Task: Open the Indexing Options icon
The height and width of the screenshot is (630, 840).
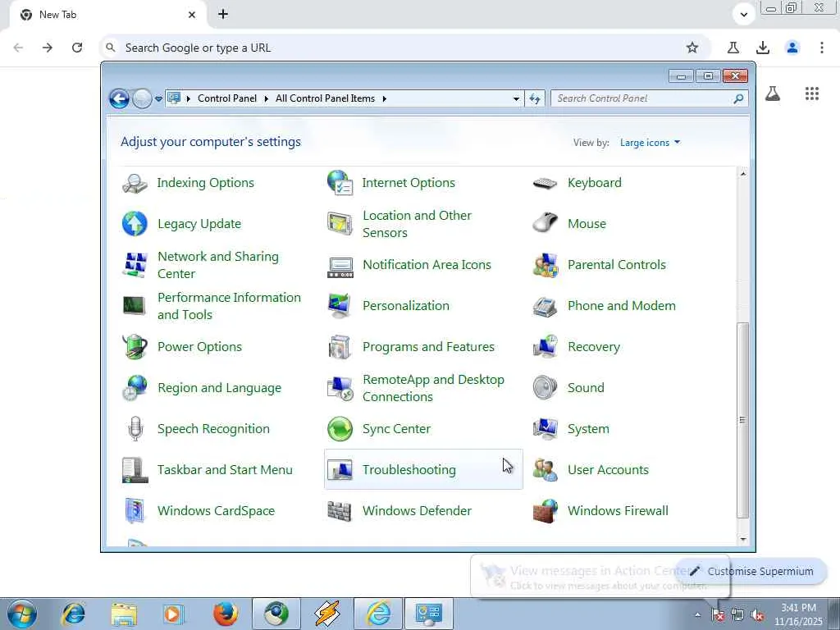Action: click(135, 183)
